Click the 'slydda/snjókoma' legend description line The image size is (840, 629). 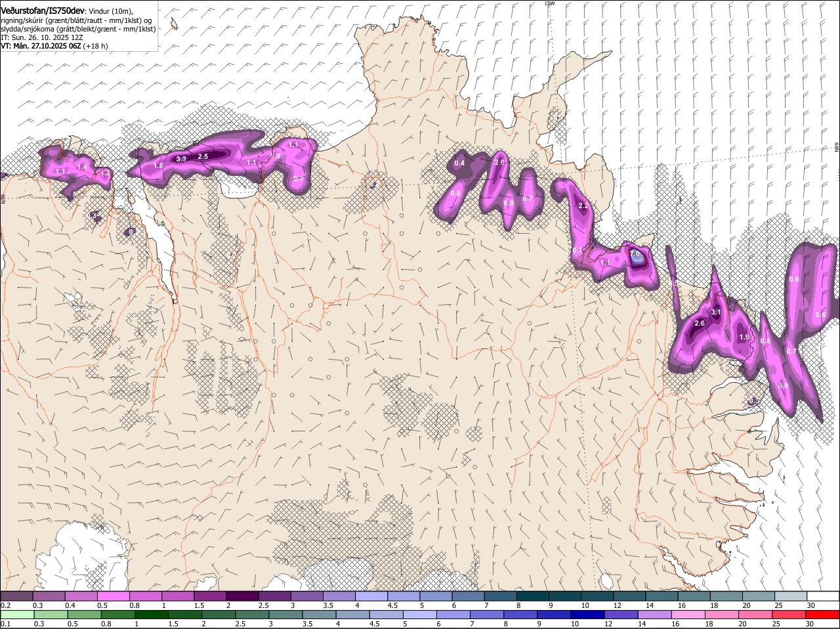click(78, 29)
